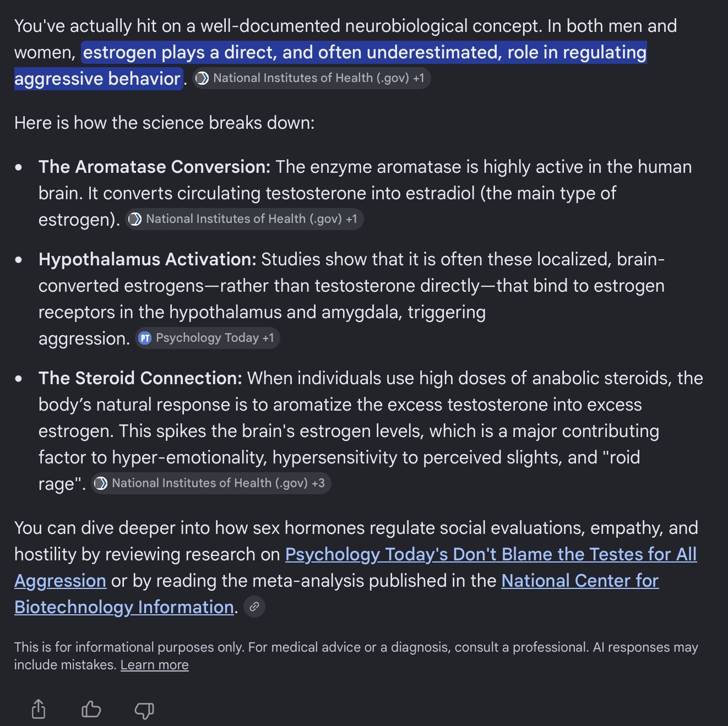Click the thumbs down icon

[144, 710]
